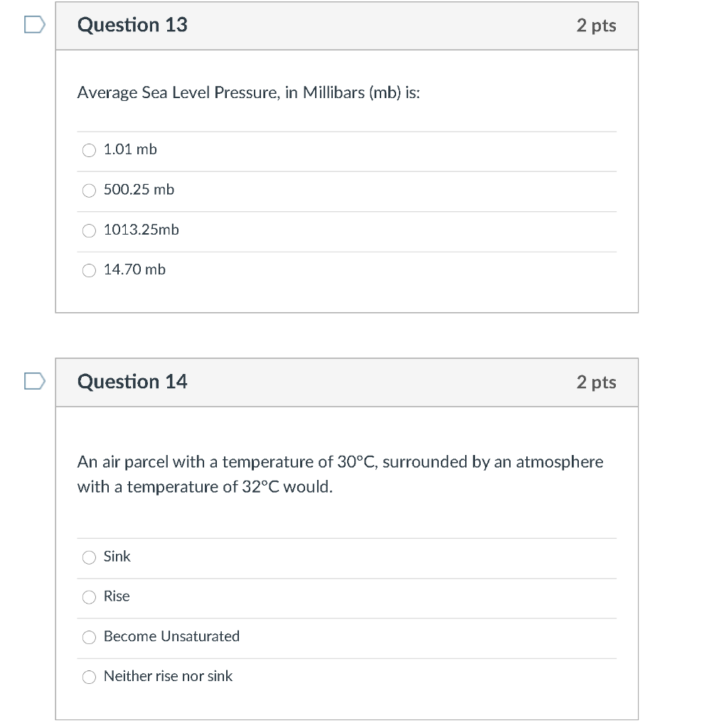Choose the radio circle beside Rise
This screenshot has height=728, width=714.
pos(90,596)
